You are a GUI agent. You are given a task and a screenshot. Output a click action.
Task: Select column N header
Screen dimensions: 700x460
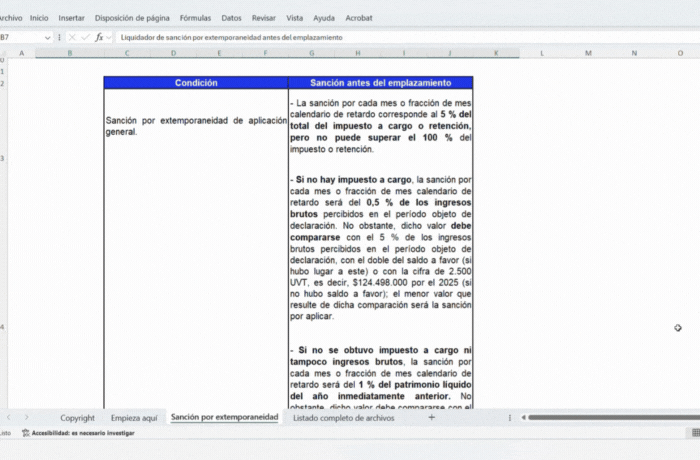634,53
